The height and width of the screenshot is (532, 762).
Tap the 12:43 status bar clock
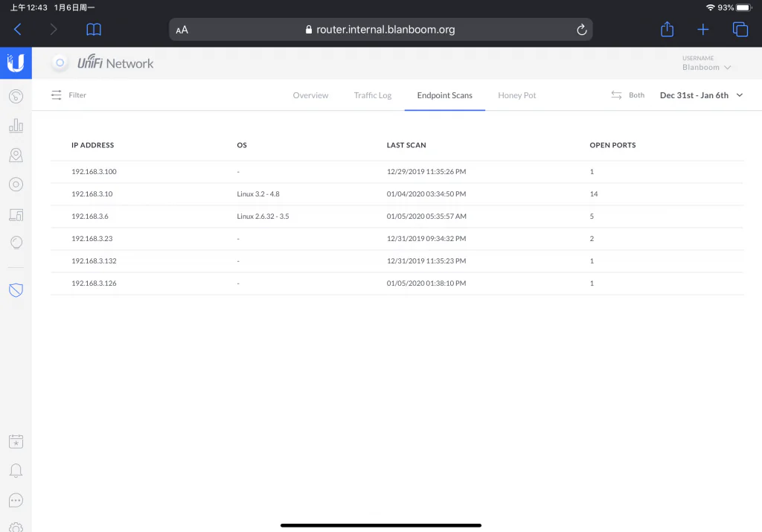click(x=29, y=7)
